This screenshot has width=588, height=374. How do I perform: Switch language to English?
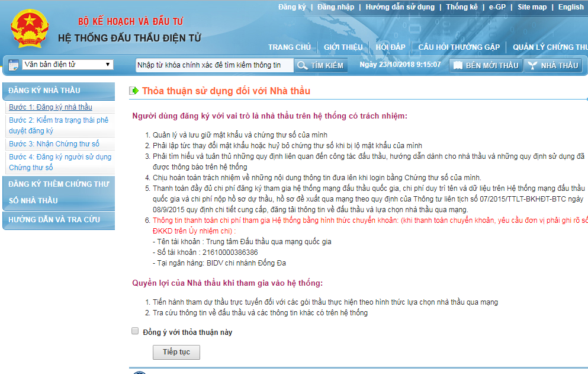click(x=571, y=7)
